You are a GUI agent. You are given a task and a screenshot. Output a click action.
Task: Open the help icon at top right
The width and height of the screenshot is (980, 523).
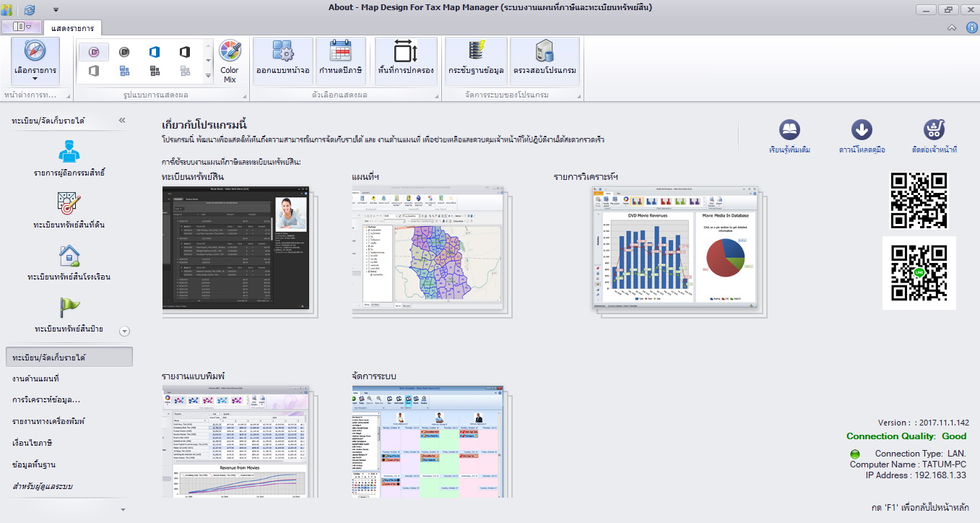[x=970, y=27]
